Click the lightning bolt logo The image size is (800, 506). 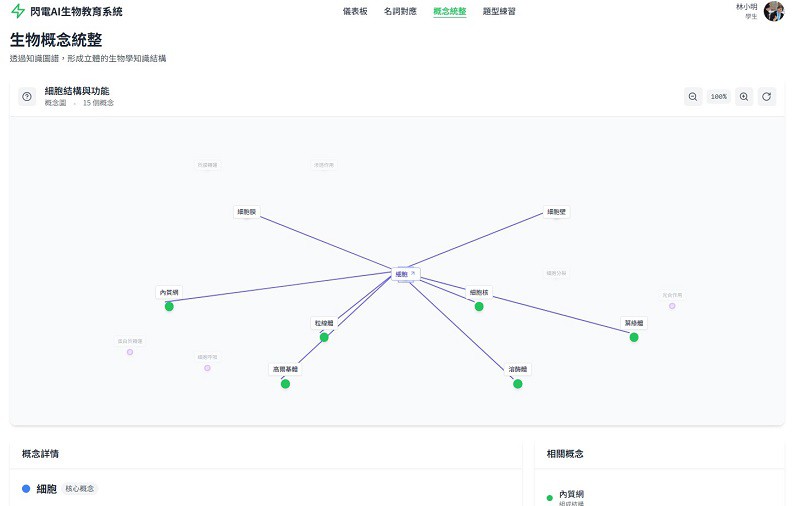coord(18,12)
